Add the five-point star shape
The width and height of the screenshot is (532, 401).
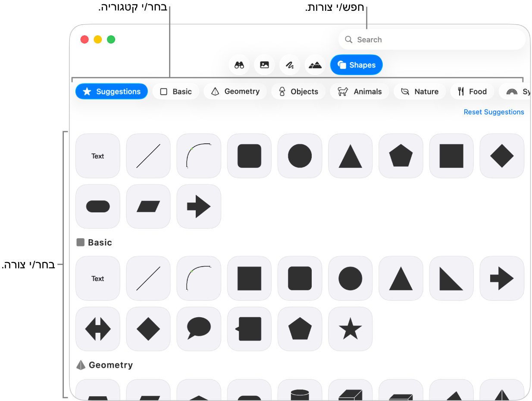point(350,329)
